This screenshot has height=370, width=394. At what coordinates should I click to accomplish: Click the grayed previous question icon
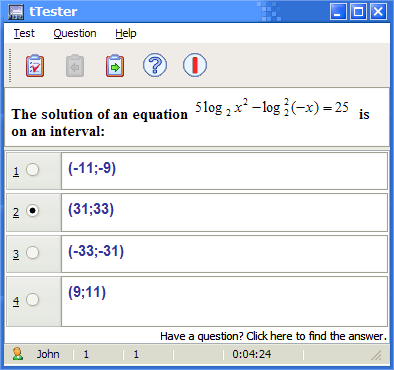click(75, 66)
